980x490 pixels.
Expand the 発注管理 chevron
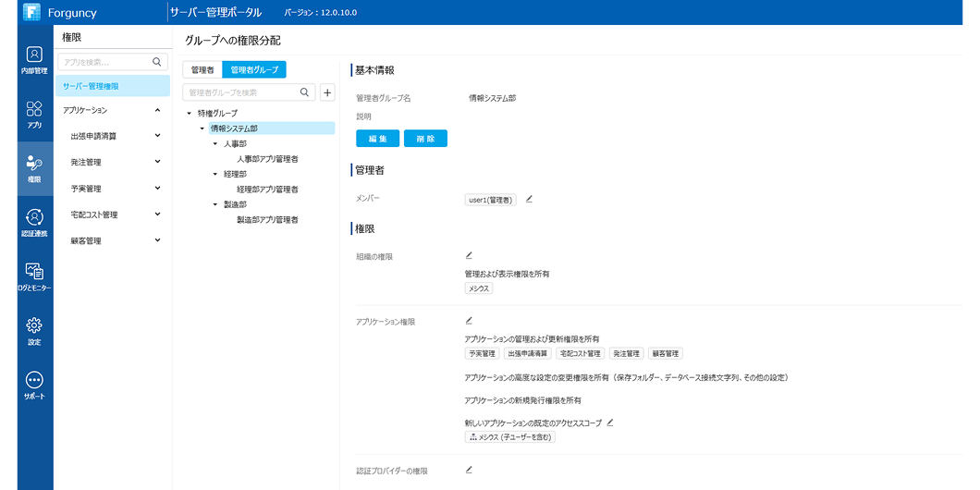coord(157,161)
